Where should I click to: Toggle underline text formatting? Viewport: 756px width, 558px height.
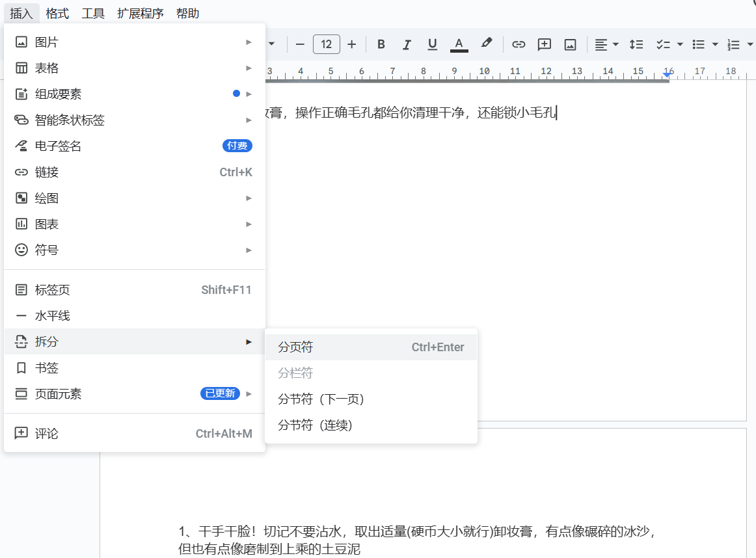pos(433,44)
